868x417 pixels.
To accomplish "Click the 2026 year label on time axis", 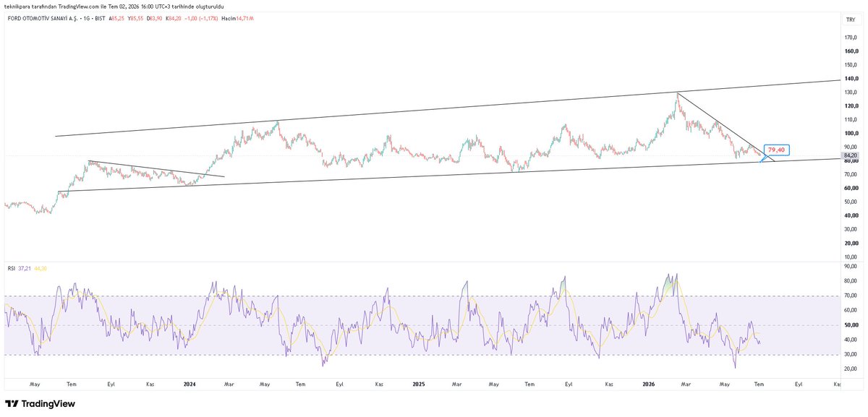I will point(647,385).
